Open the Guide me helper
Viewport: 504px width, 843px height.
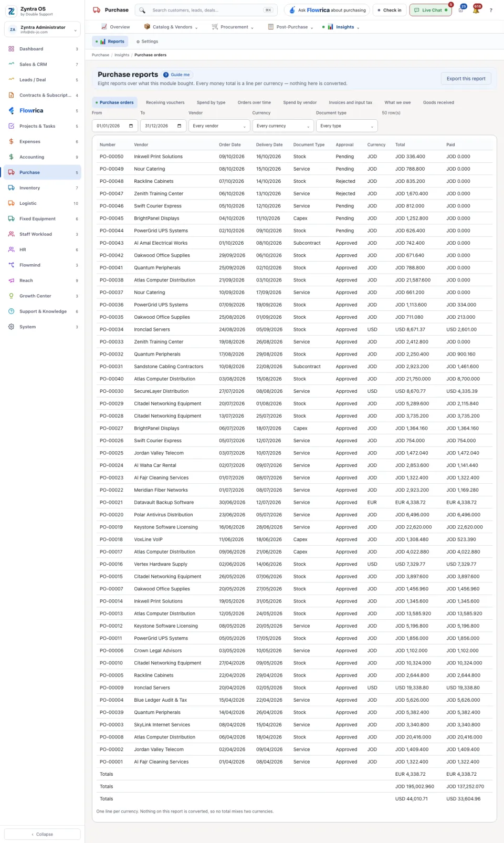(x=177, y=75)
